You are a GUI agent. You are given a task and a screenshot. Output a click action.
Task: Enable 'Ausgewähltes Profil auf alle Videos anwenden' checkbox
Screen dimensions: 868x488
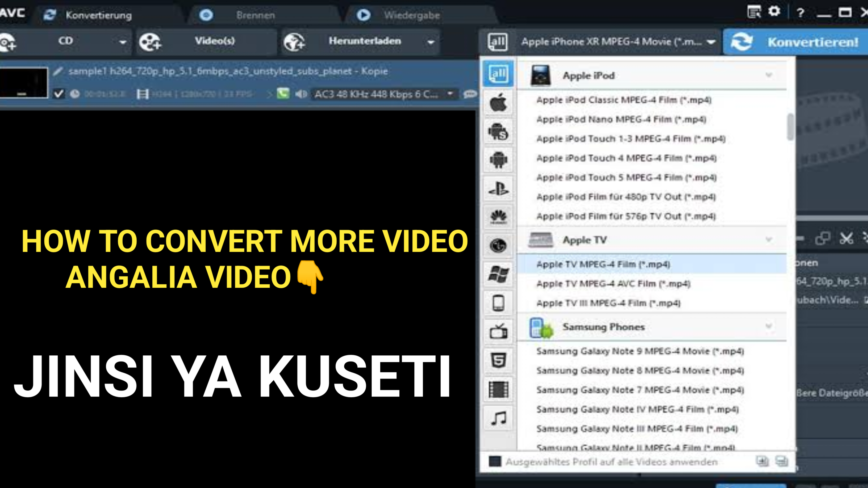tap(495, 461)
